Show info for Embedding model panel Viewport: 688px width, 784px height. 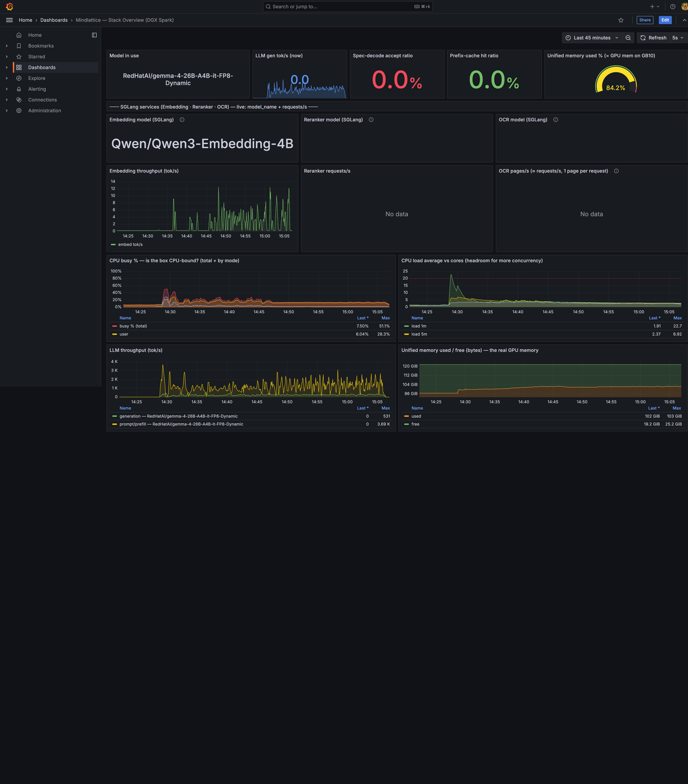(182, 120)
